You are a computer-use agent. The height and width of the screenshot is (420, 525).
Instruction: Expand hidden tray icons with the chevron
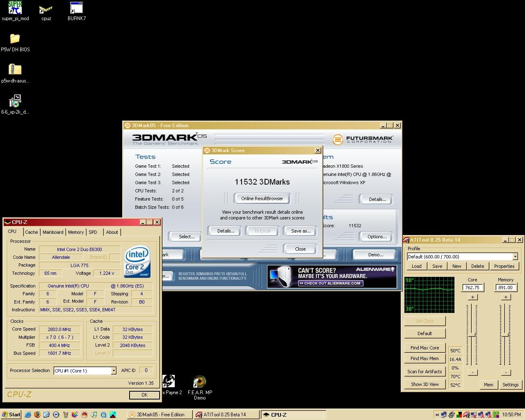click(437, 415)
